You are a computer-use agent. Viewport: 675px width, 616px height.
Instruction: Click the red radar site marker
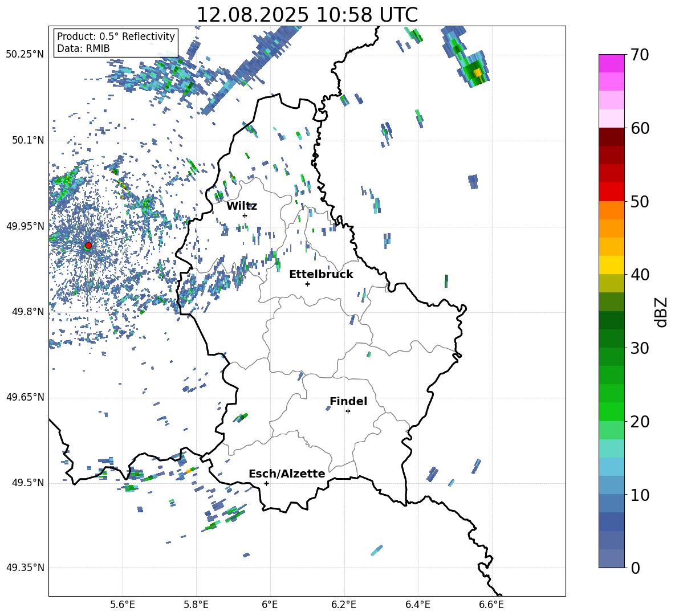(88, 245)
